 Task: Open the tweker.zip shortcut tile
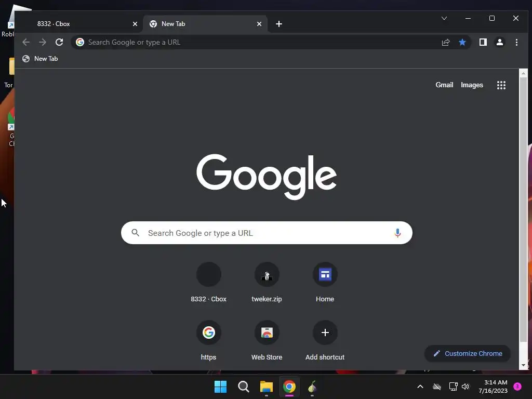click(267, 282)
